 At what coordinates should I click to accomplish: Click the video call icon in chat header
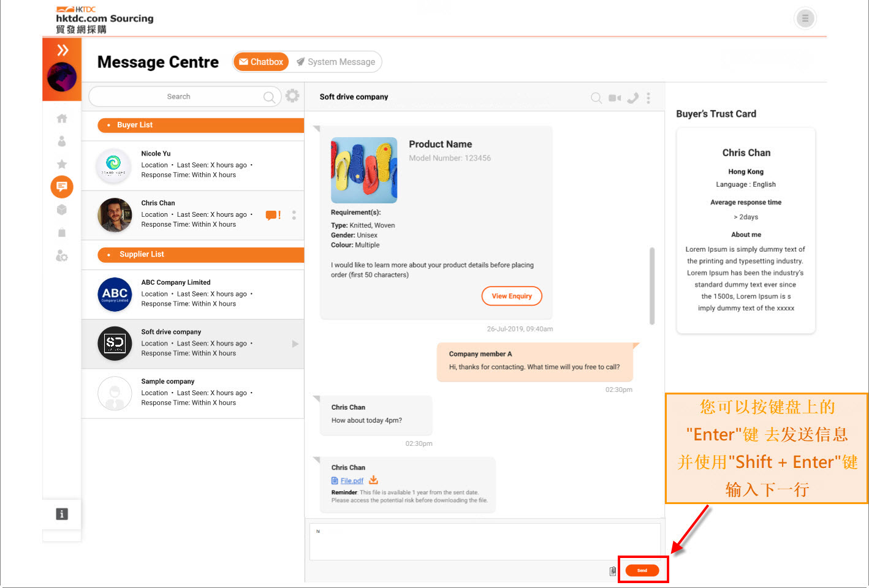point(615,98)
